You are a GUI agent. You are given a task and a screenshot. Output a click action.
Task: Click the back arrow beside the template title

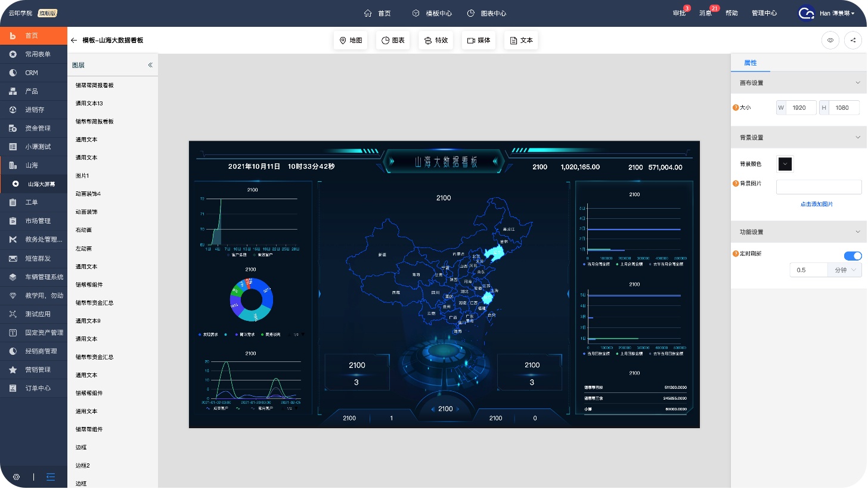pos(74,41)
